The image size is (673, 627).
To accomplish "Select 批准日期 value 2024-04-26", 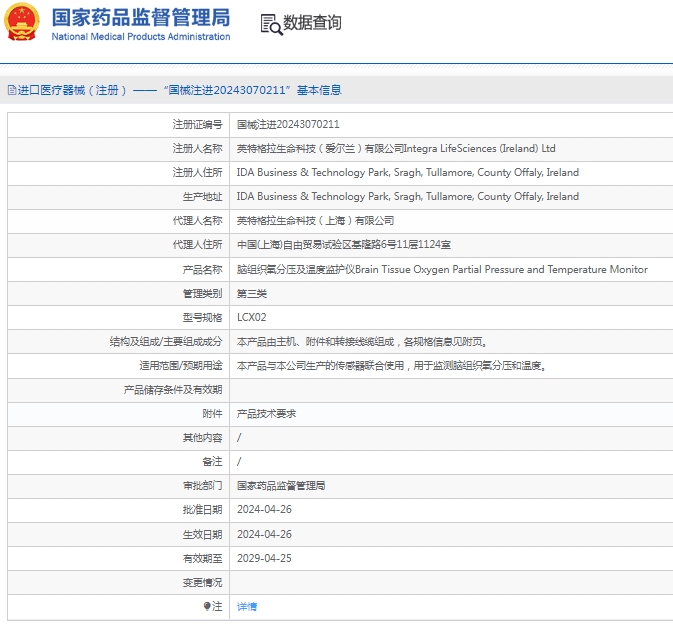I will pos(264,509).
